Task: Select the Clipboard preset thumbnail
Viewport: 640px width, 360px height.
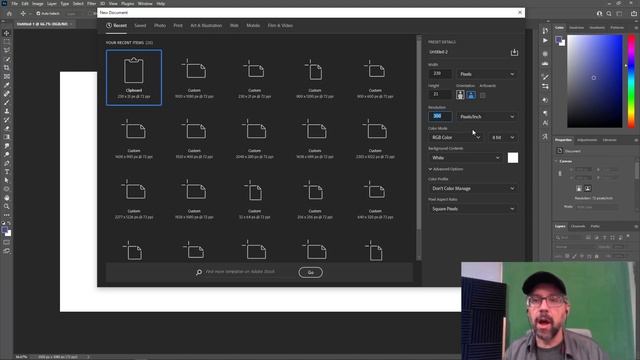Action: coord(134,78)
